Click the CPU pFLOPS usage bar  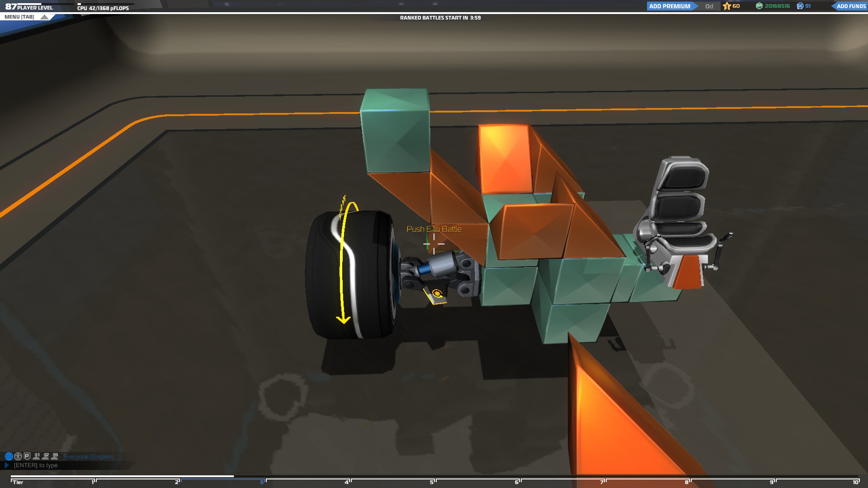pyautogui.click(x=105, y=4)
